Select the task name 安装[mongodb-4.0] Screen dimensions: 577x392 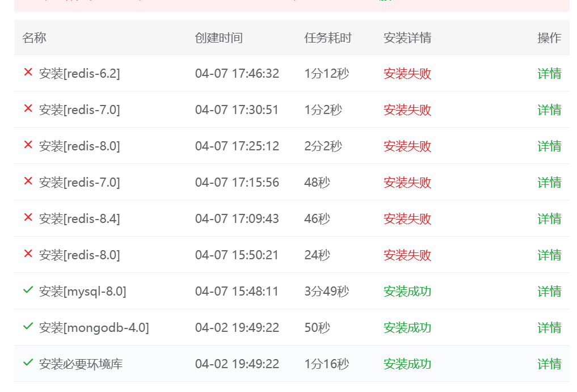94,327
